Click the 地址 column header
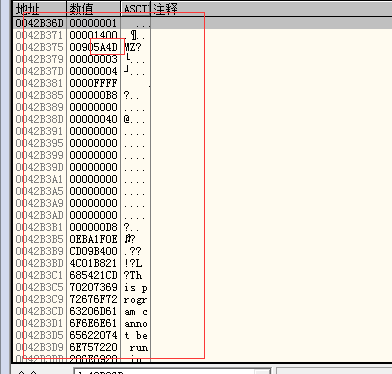 click(x=40, y=9)
